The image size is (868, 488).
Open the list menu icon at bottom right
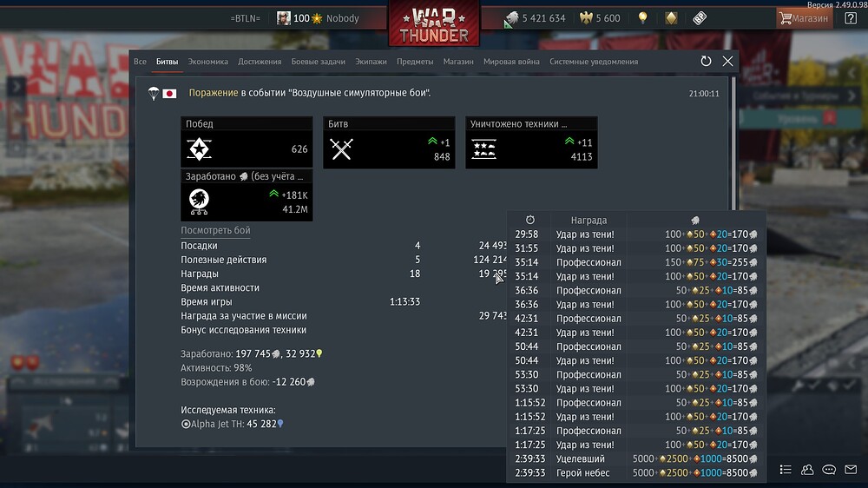(786, 470)
